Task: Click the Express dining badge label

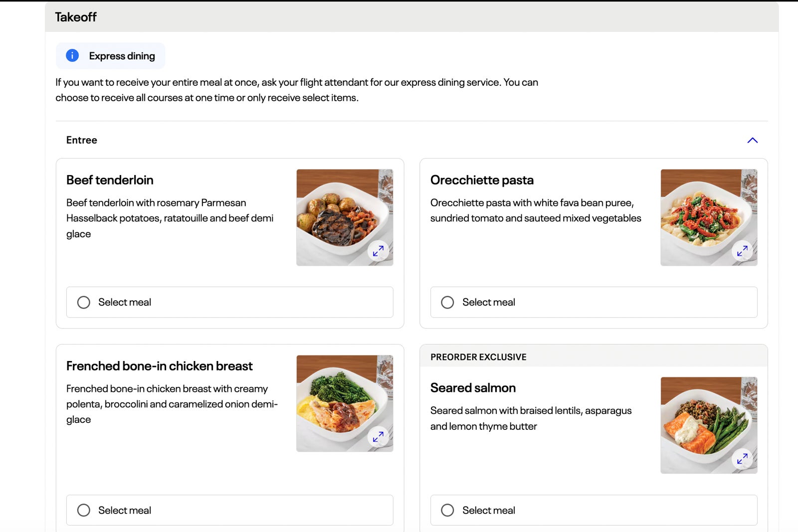Action: click(x=122, y=56)
